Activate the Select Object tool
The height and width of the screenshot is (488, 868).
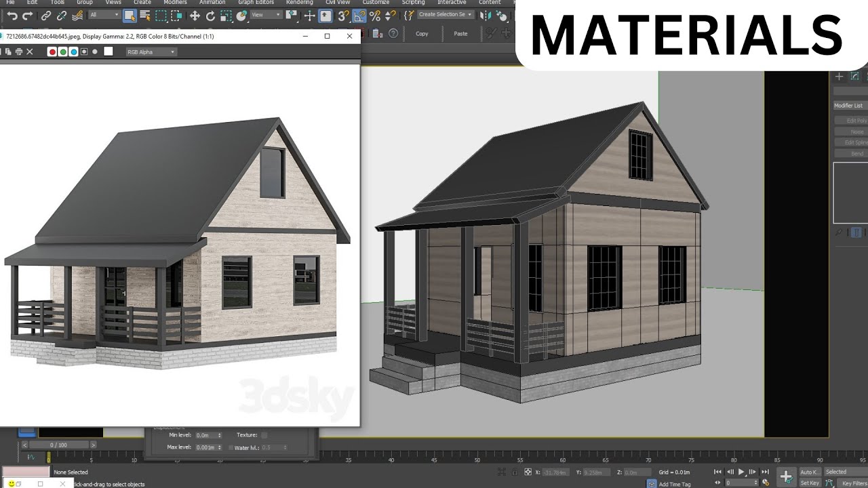[x=129, y=16]
